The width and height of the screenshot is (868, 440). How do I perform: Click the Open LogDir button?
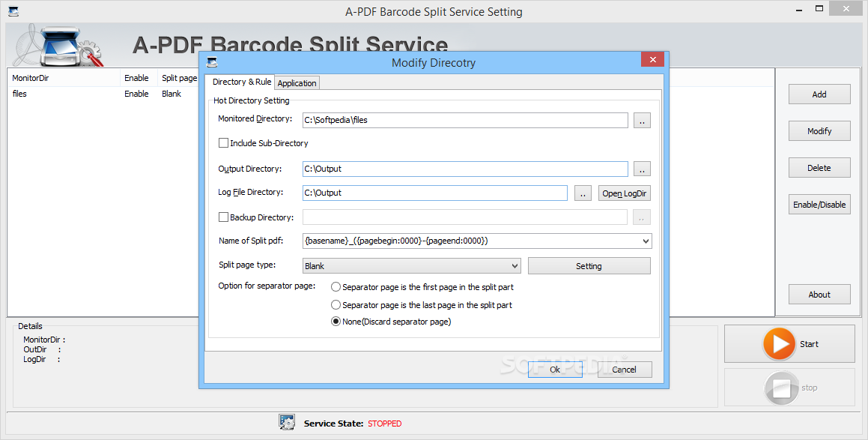pos(624,193)
